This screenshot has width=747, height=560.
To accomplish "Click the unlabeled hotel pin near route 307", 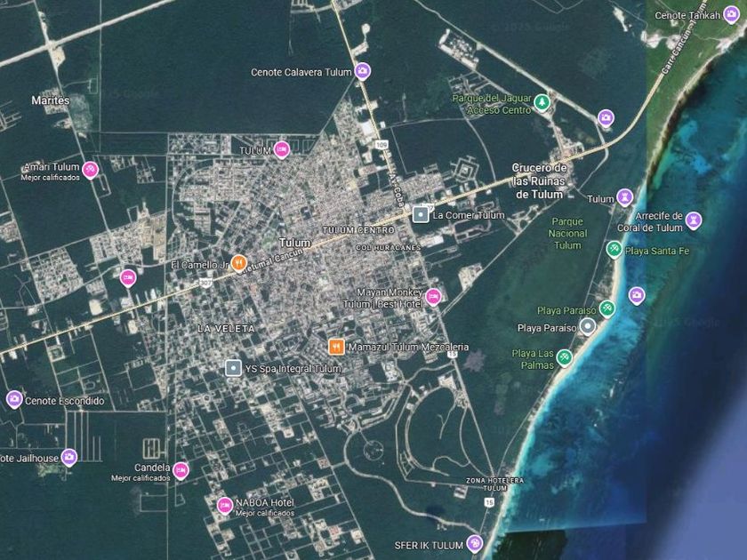I will point(128,277).
